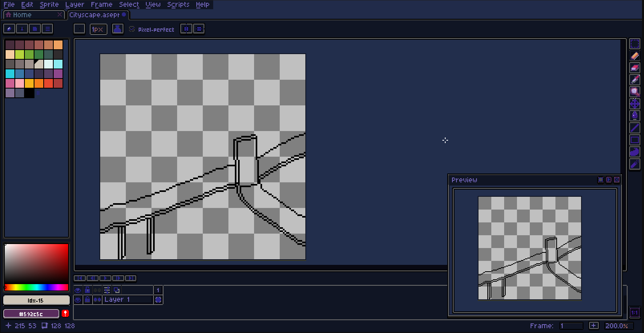This screenshot has width=644, height=333.
Task: Open the Frame menu
Action: (101, 4)
